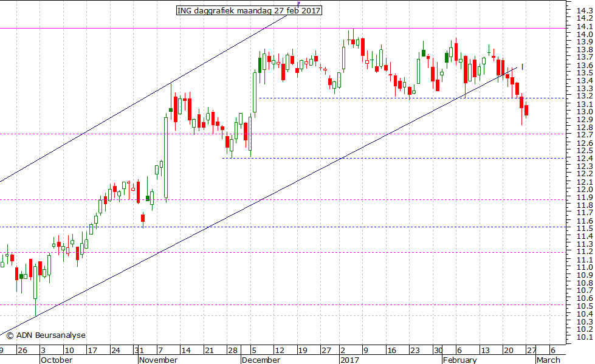This screenshot has width=595, height=364.
Task: Click the '10.1' price axis label
Action: tap(585, 337)
